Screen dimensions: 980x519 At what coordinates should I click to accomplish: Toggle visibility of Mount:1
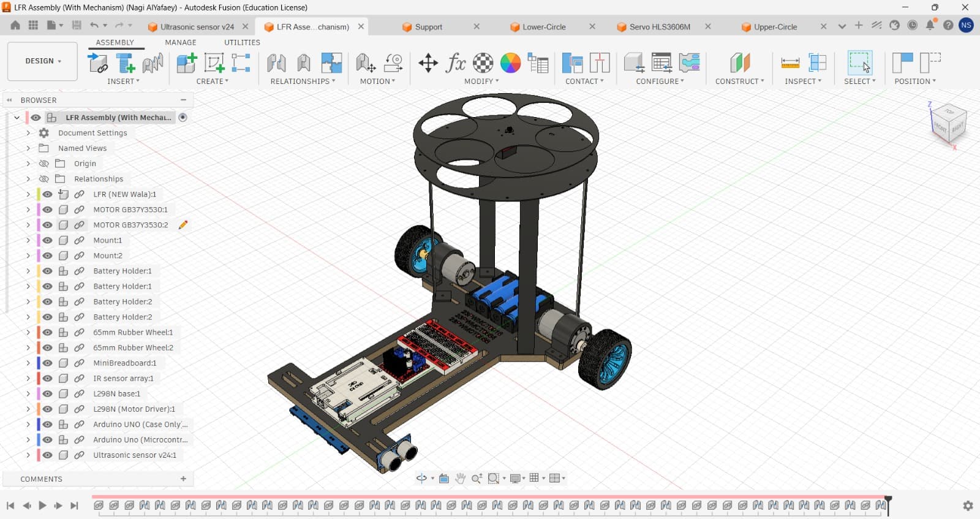click(x=47, y=240)
